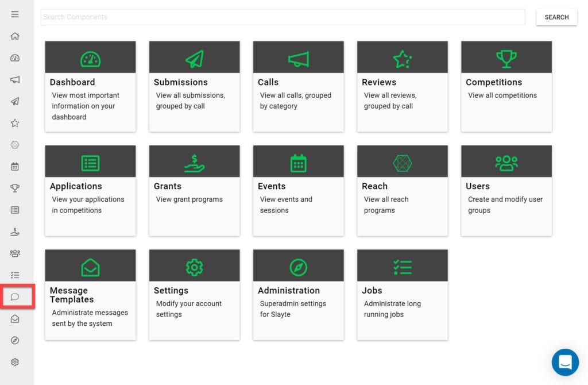Screen dimensions: 588x385
Task: Click the hexagon icon on Reach card
Action: pyautogui.click(x=403, y=163)
